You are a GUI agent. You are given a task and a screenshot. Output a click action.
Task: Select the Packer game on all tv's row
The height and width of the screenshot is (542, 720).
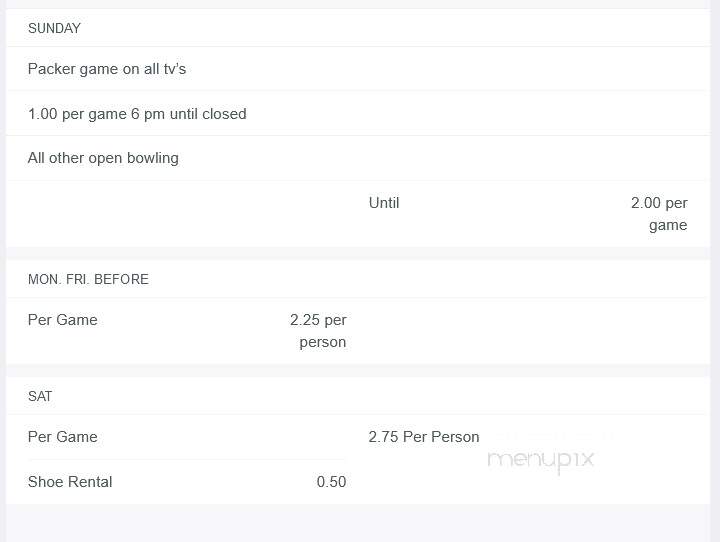pos(358,69)
